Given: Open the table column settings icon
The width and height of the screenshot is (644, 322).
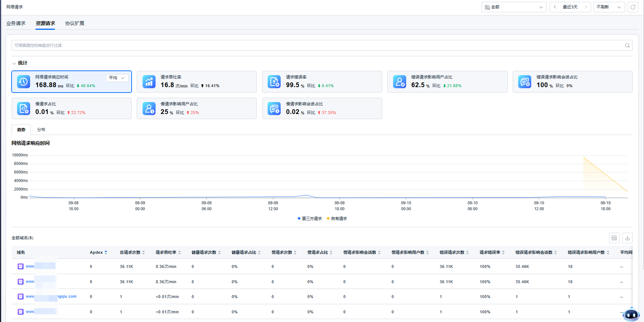Looking at the screenshot, I should (614, 238).
